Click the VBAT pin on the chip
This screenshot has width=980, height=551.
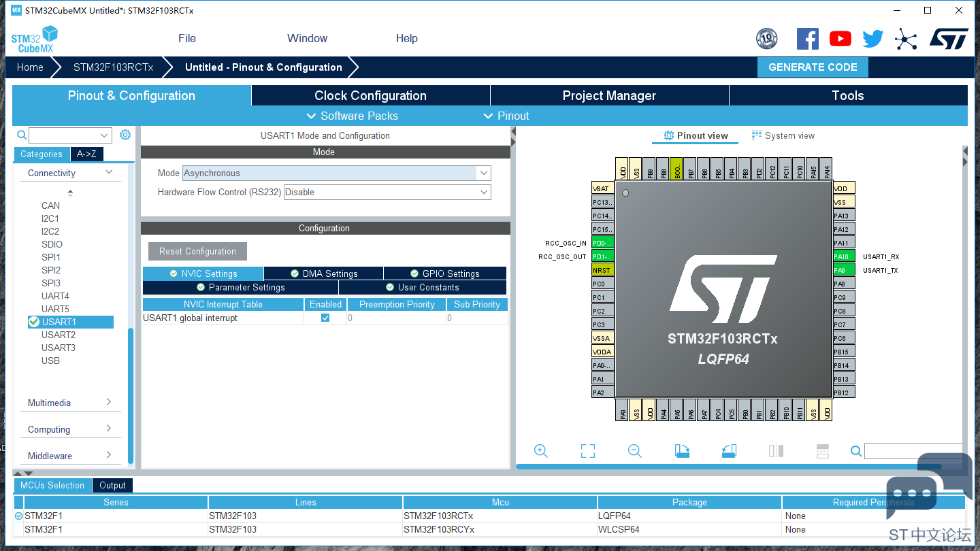pyautogui.click(x=603, y=188)
